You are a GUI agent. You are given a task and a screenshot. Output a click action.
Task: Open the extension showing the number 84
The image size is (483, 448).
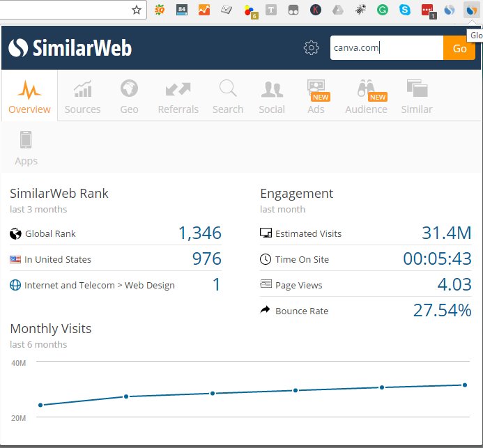point(182,10)
